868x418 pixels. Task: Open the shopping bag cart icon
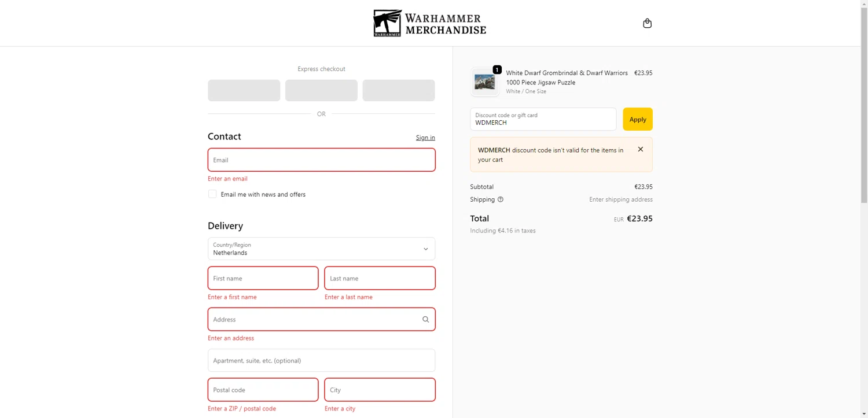(647, 23)
